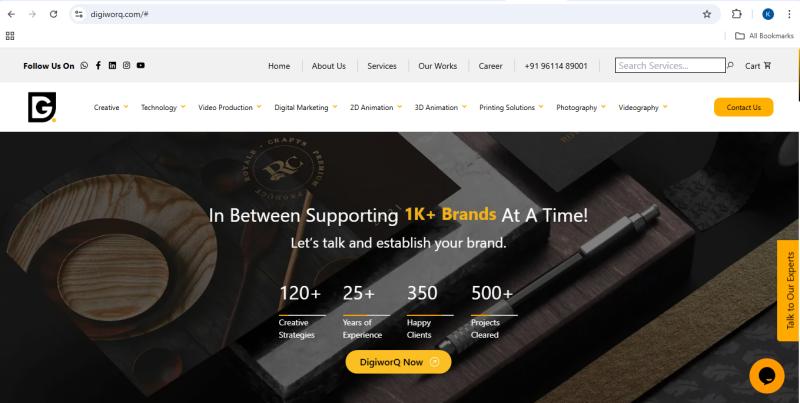800x403 pixels.
Task: Click the search magnifier icon
Action: (x=731, y=65)
